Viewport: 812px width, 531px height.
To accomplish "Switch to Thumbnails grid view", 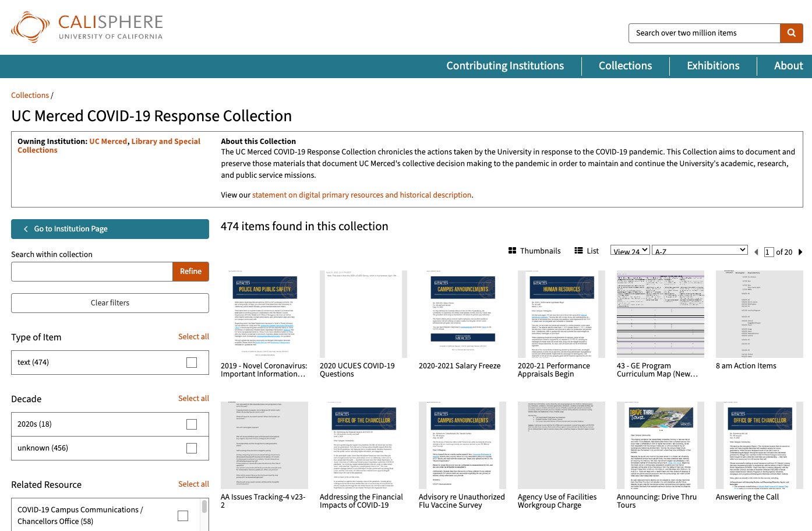I will click(x=534, y=251).
